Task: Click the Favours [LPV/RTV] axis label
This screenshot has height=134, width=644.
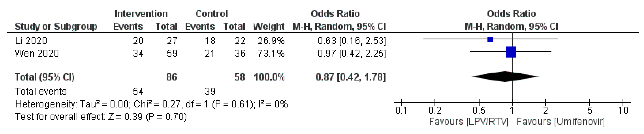Action: 469,122
